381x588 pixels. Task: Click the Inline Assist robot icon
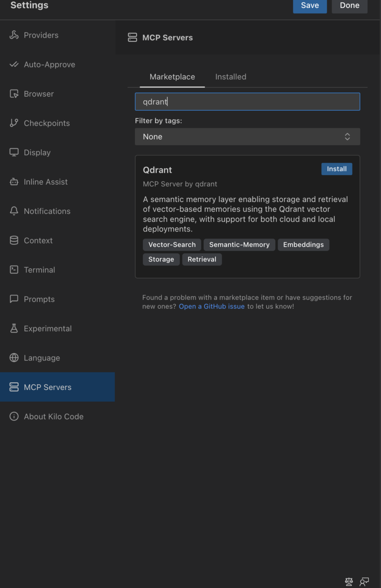14,182
